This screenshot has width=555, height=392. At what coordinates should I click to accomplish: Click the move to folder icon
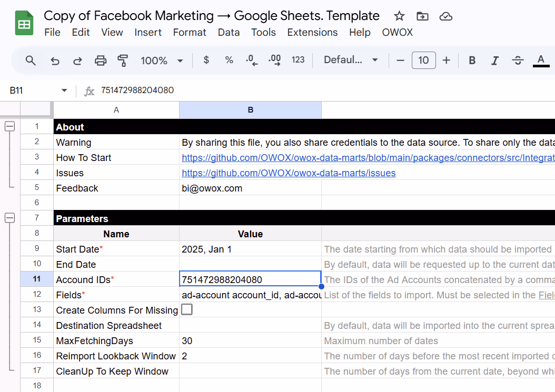point(422,16)
